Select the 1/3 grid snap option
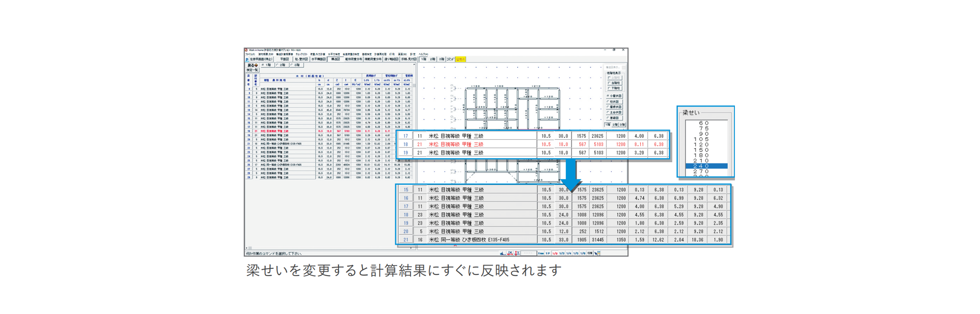The height and width of the screenshot is (314, 980). (562, 253)
